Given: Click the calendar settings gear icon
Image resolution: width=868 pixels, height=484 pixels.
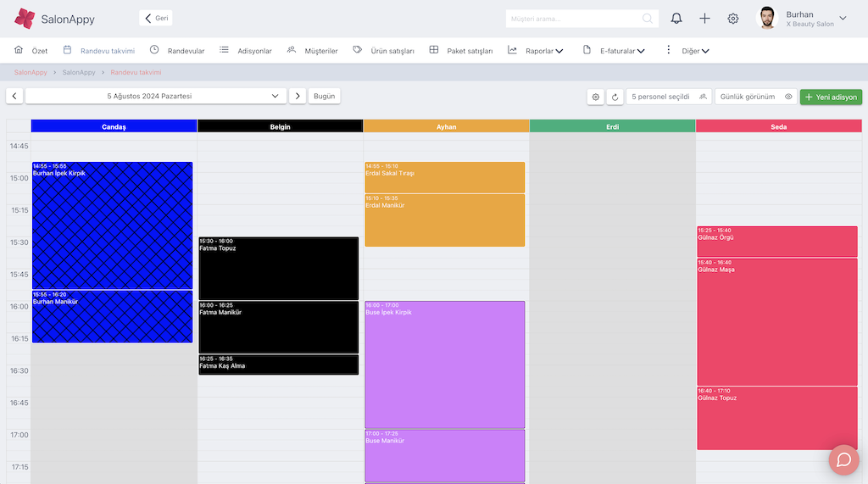Looking at the screenshot, I should point(596,97).
